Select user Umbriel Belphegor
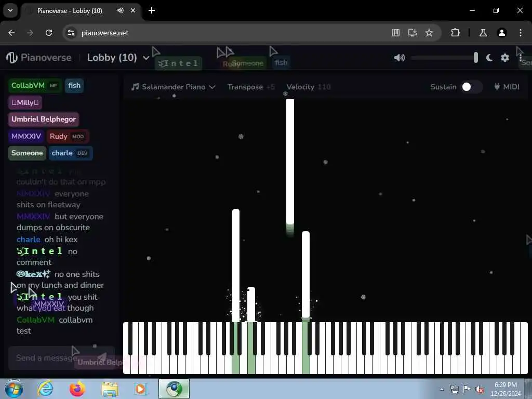 [x=44, y=119]
